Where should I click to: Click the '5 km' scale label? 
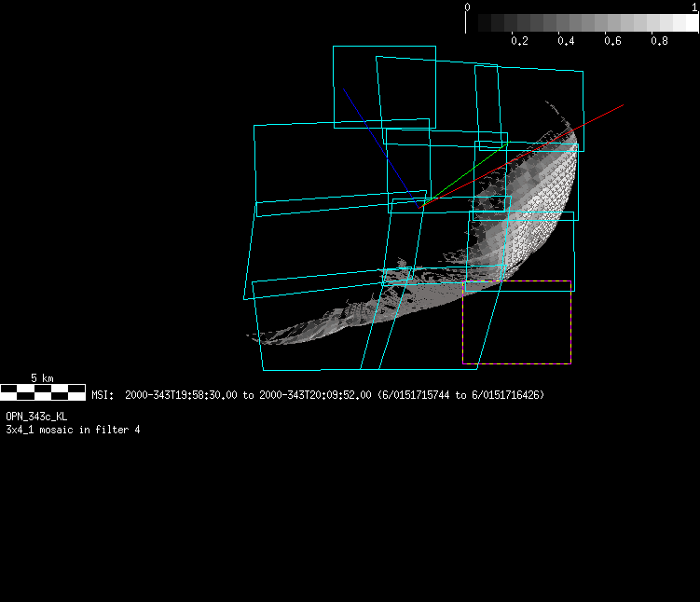click(x=43, y=378)
